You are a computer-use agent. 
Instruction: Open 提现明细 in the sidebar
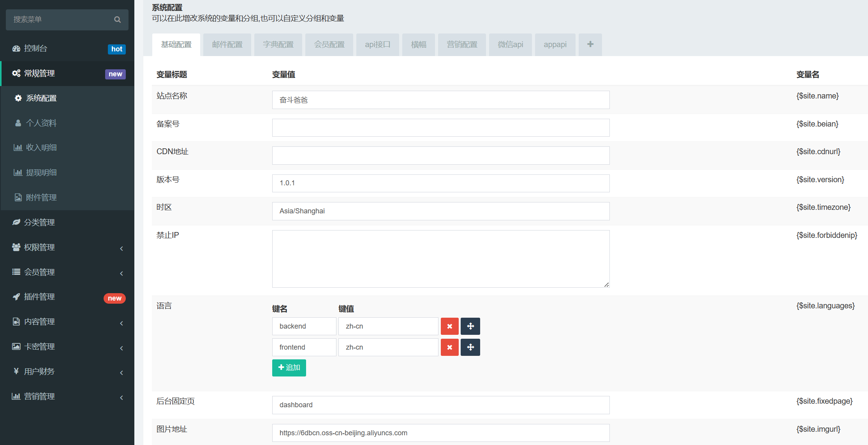click(x=67, y=172)
